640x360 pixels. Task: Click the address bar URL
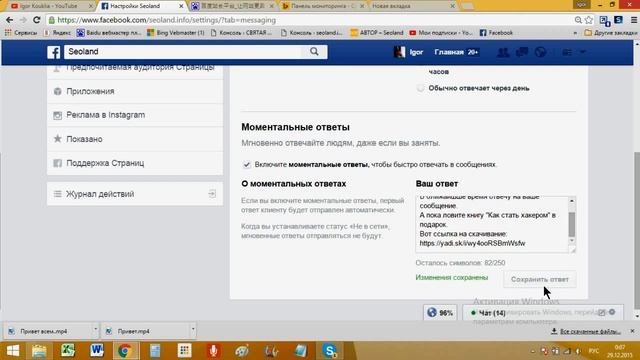pyautogui.click(x=167, y=20)
